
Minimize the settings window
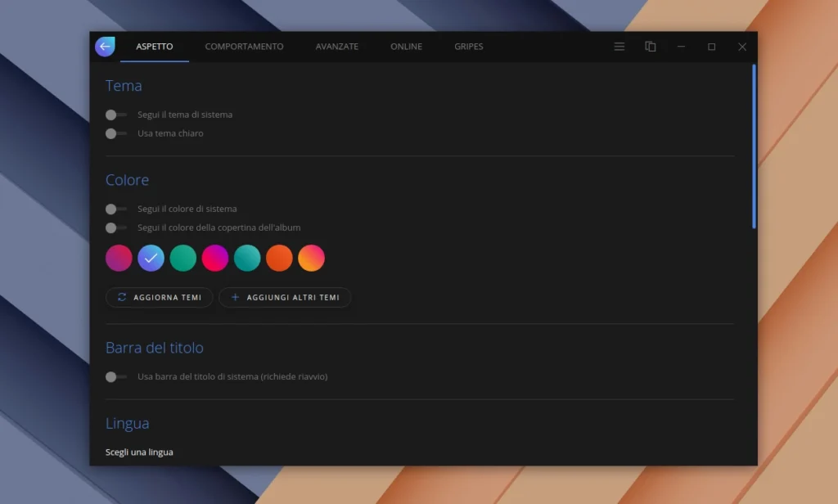click(x=681, y=47)
